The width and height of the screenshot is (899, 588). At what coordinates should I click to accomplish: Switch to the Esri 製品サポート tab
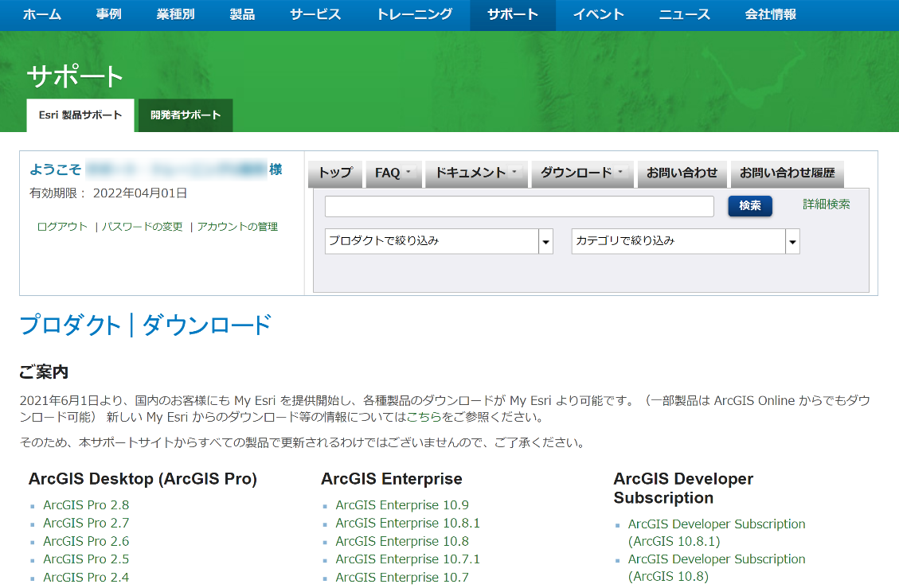point(80,115)
